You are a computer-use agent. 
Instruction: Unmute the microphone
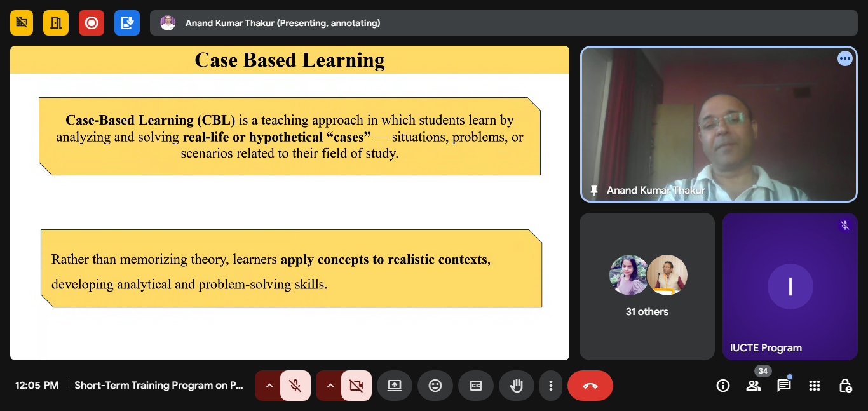295,386
